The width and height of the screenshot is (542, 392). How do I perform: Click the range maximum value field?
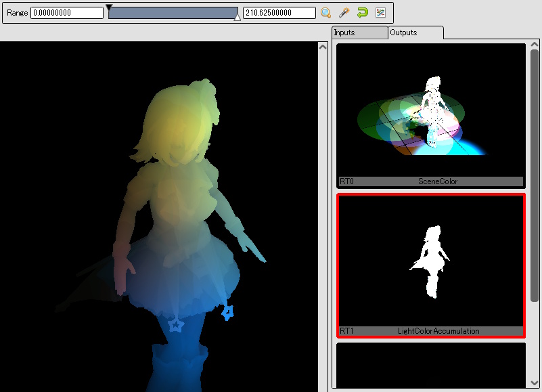coord(279,13)
